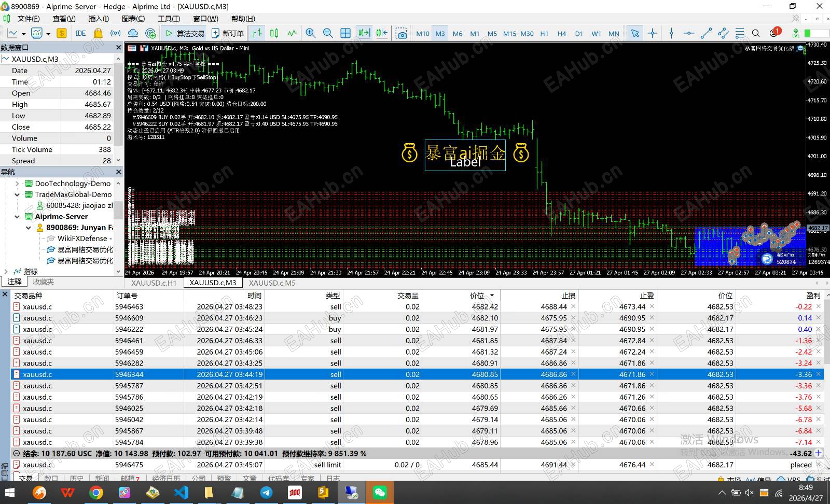Set timeframe to M15
Viewport: 830px width, 504px height.
509,34
